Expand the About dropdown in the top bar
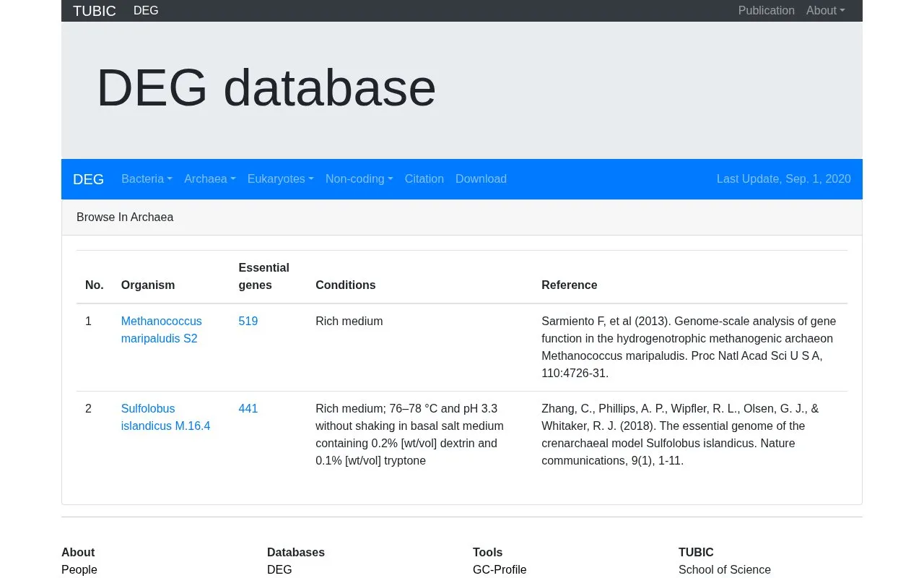 [825, 11]
